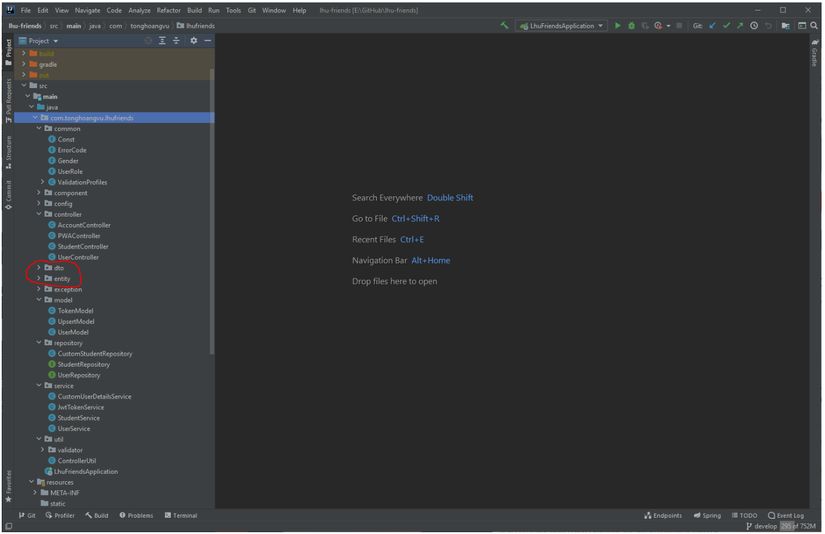Expand the dto package folder
Viewport: 825px width, 534px height.
pos(39,268)
